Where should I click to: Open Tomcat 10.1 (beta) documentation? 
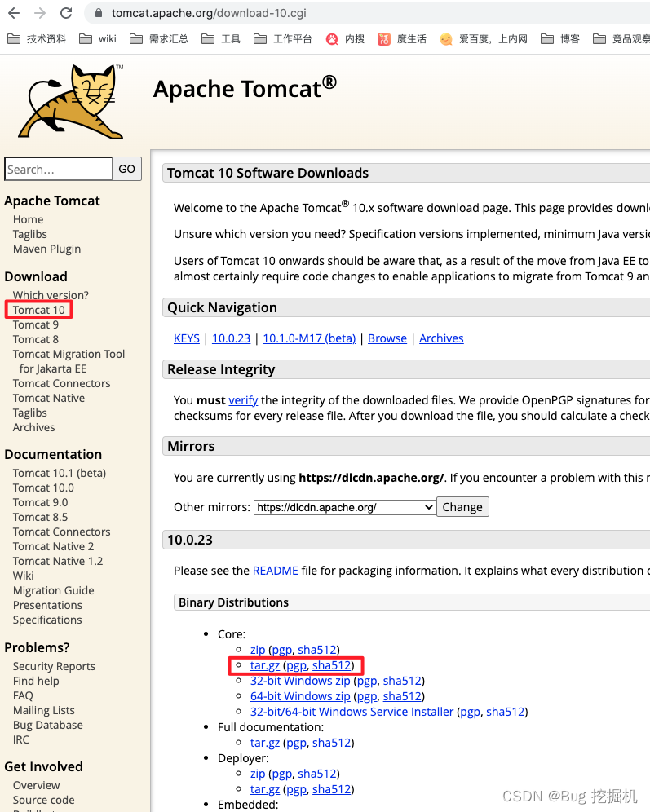coord(60,474)
